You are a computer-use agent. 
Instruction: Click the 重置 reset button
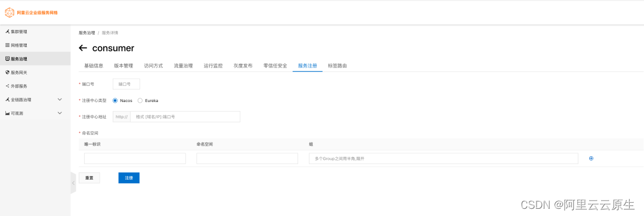[x=89, y=178]
